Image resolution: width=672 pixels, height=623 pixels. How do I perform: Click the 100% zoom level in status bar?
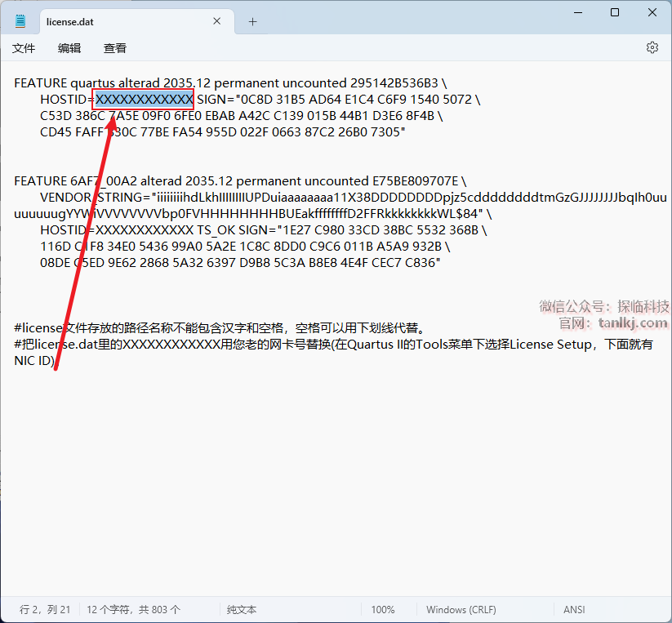point(383,609)
